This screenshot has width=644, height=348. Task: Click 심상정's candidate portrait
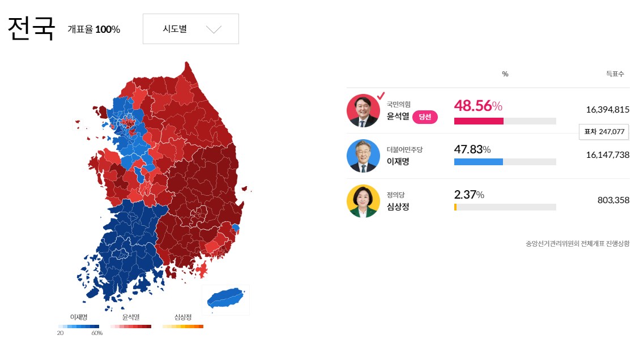[x=363, y=201]
